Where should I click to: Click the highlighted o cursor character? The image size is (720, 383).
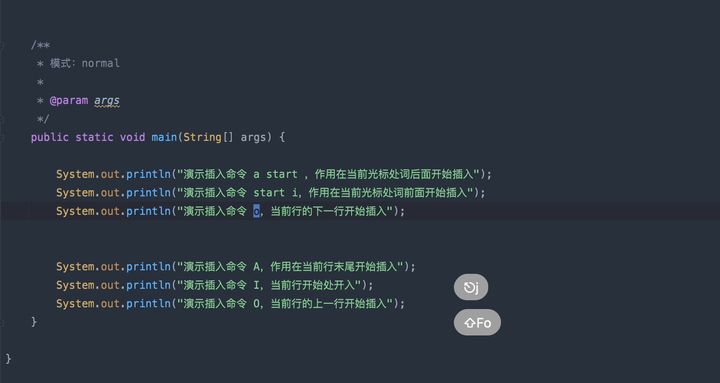pyautogui.click(x=256, y=211)
